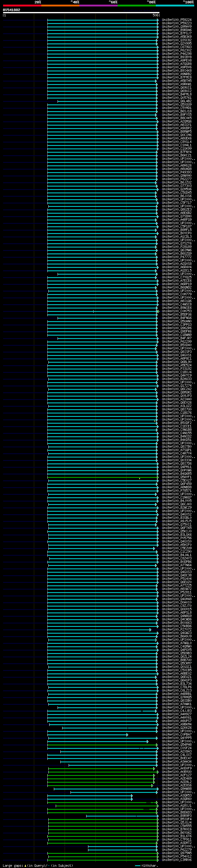197x868 pixels.
Task: Select hit label UniRef100_Q9MAV9
Action: pyautogui.click(x=177, y=26)
